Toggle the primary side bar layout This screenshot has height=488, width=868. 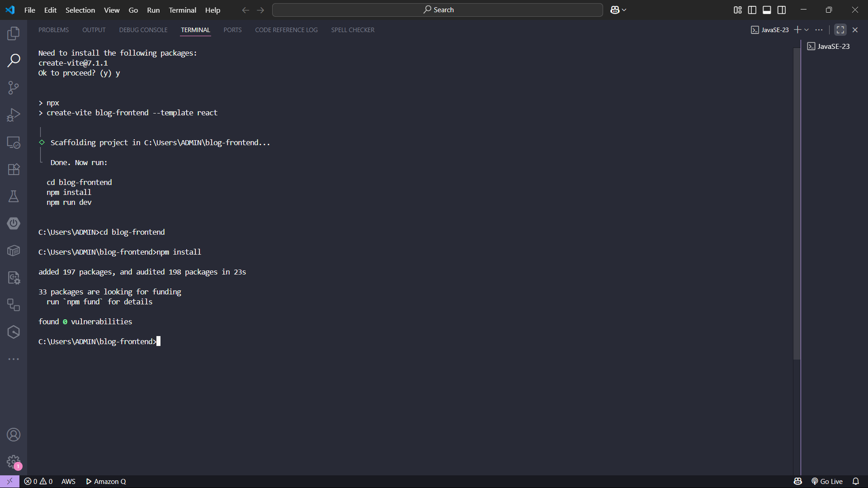click(752, 10)
